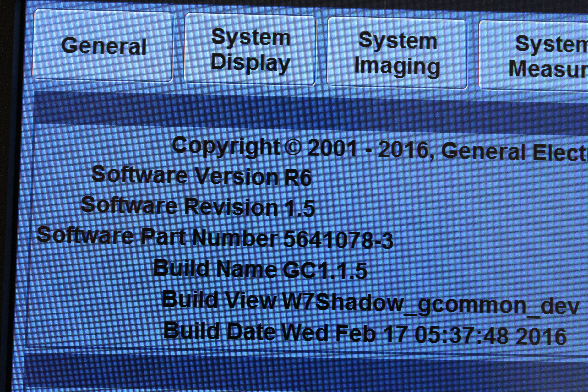The height and width of the screenshot is (392, 588).
Task: Click the dark blue bar above software info
Action: tap(300, 113)
